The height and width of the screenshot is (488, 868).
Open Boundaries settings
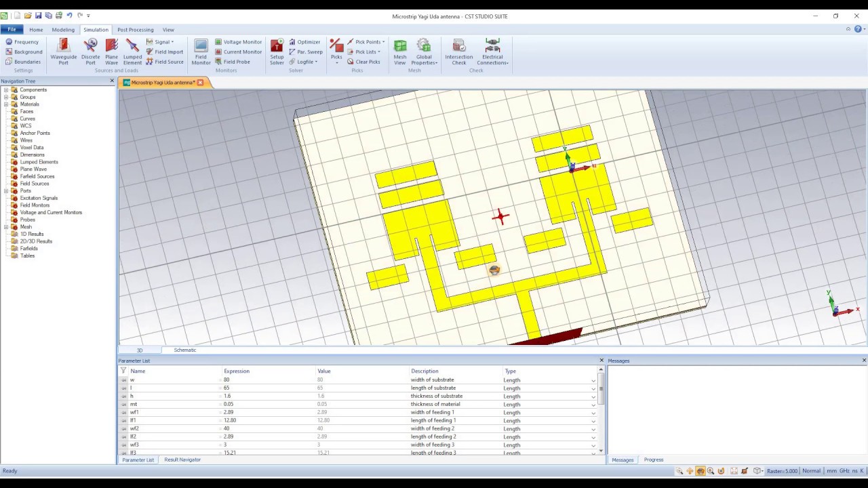click(x=23, y=62)
